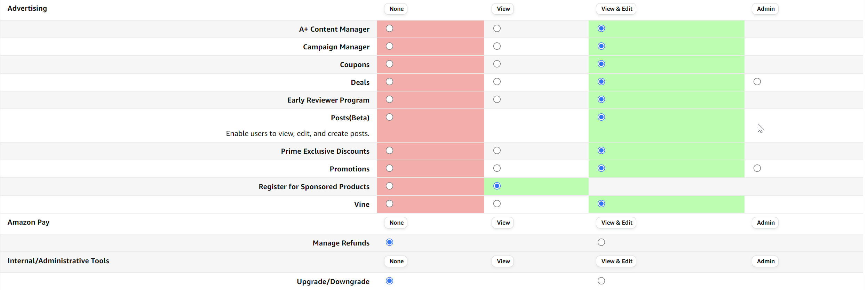
Task: Select View for Vine
Action: [x=497, y=204]
